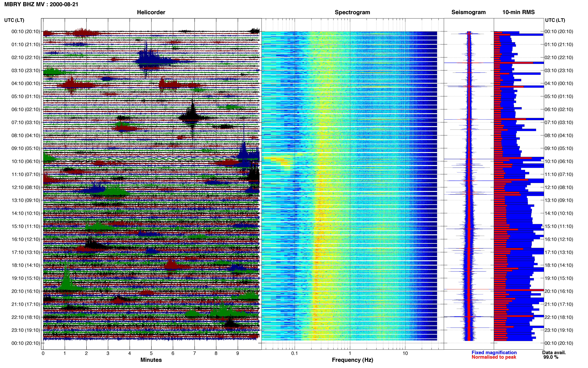The width and height of the screenshot is (588, 368).
Task: Click tick '9' on the Minutes axis
Action: pyautogui.click(x=238, y=353)
